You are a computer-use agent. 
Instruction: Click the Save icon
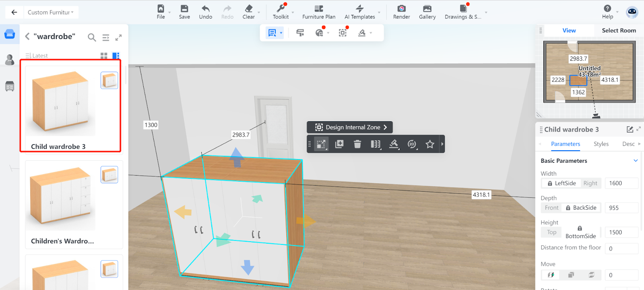(184, 9)
